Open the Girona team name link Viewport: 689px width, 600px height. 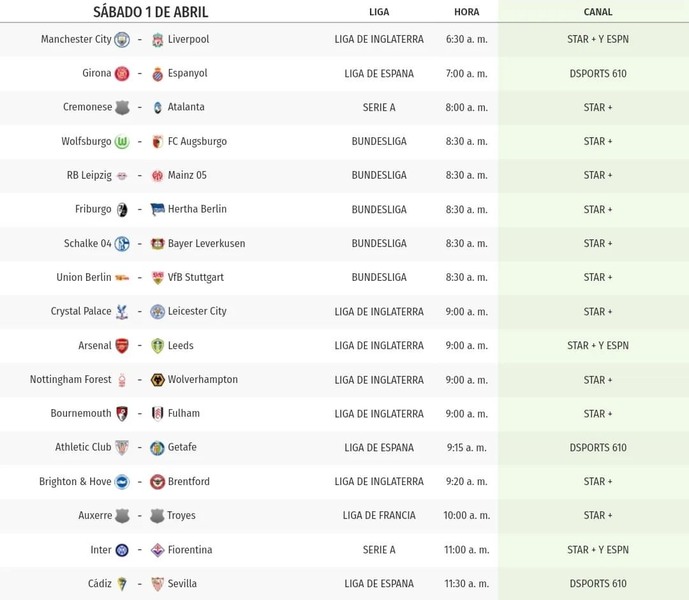(x=97, y=73)
